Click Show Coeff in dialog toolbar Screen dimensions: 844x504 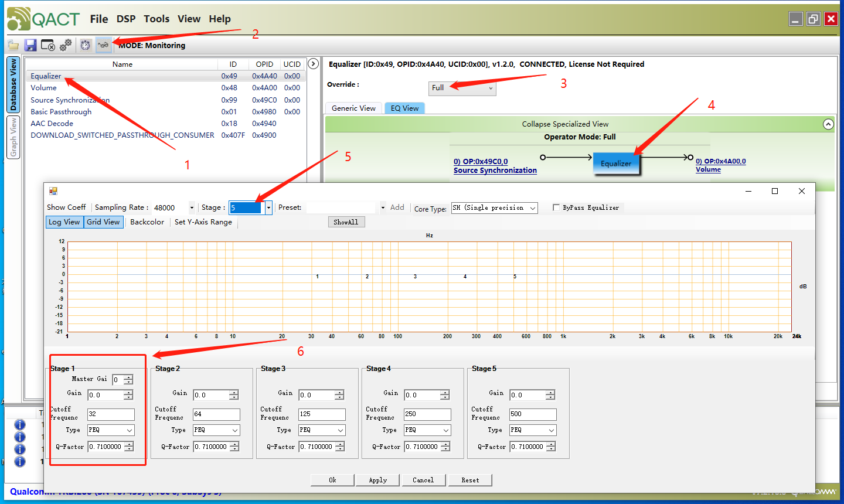point(66,207)
